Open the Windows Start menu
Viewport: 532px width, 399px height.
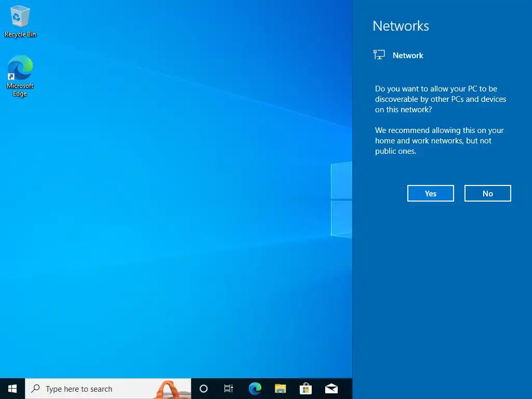[x=12, y=389]
